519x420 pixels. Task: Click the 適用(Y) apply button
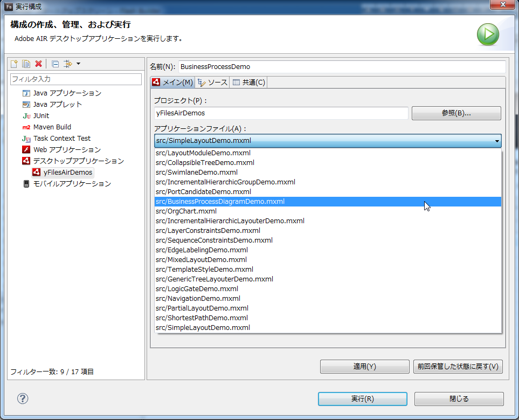tap(364, 366)
